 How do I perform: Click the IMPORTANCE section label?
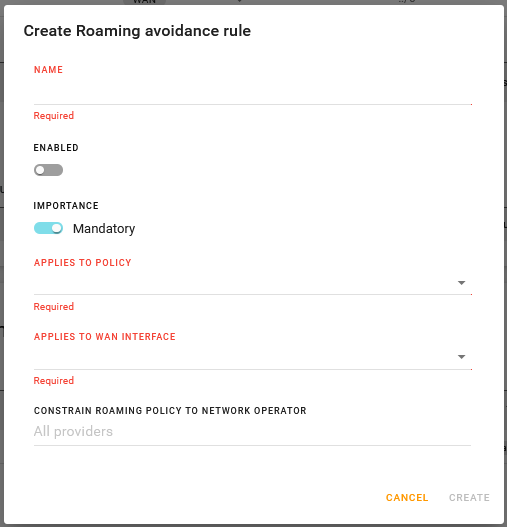[66, 206]
